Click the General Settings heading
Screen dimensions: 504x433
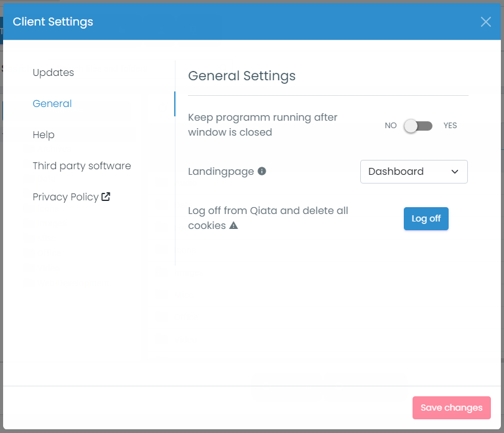click(241, 76)
